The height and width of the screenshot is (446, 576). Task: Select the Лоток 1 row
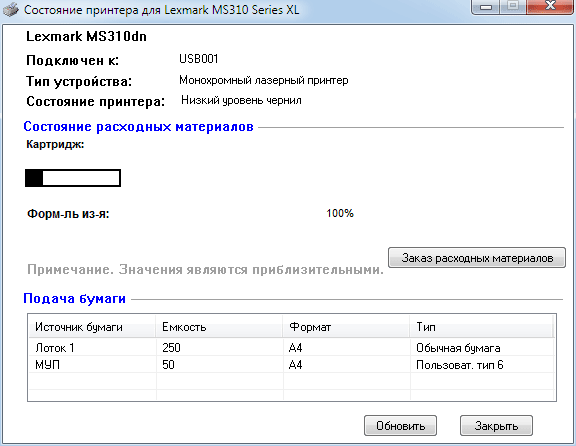(x=292, y=347)
